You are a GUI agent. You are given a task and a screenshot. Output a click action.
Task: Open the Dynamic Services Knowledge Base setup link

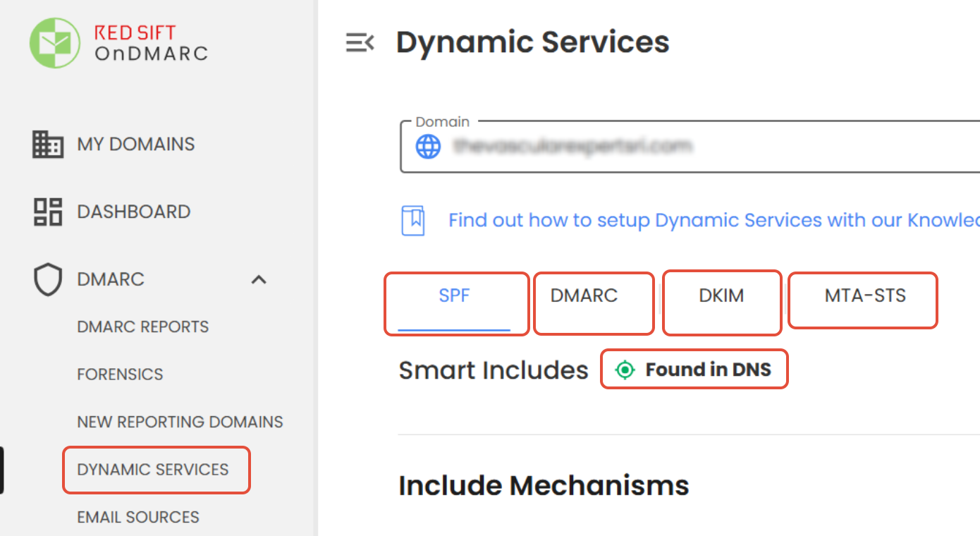point(714,220)
